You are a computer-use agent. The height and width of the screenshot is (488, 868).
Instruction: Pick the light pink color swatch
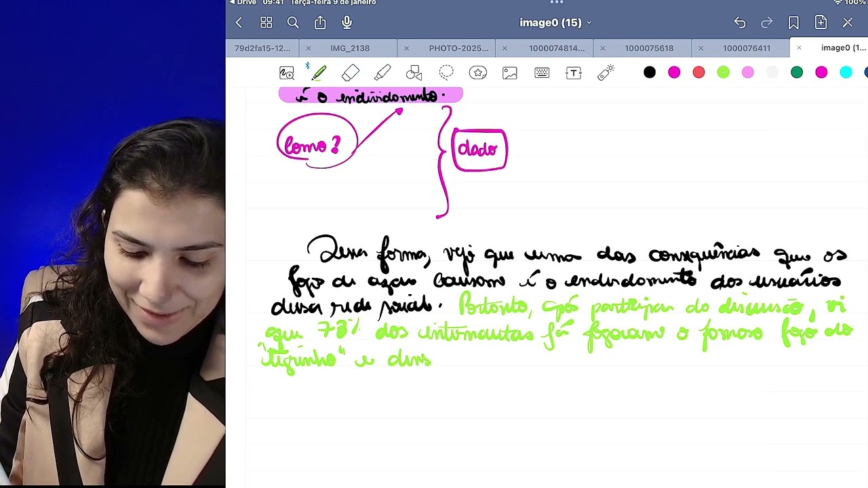point(748,73)
